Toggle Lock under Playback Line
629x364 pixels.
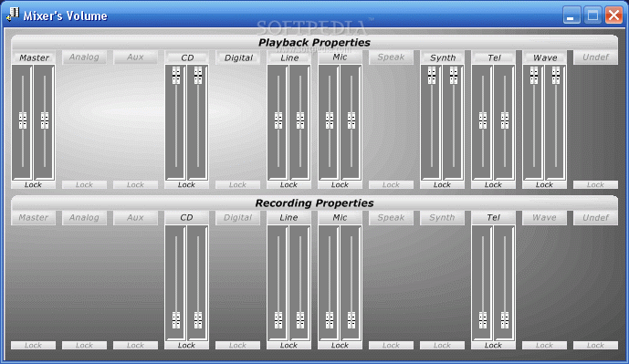288,185
